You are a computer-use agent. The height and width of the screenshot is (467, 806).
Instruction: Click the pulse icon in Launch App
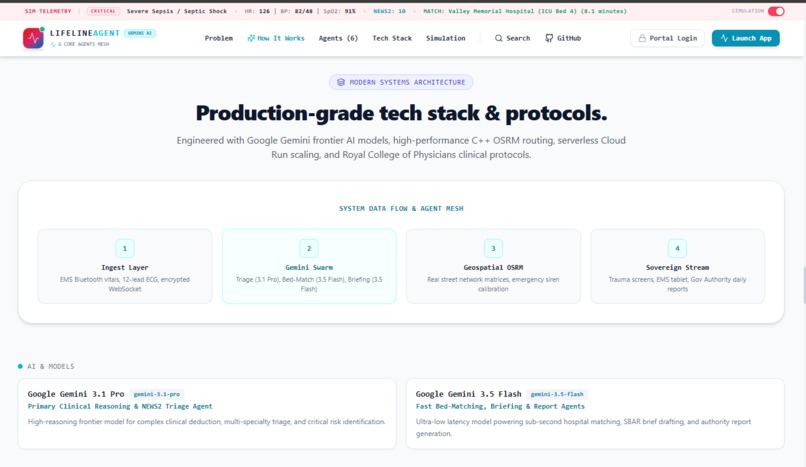724,38
